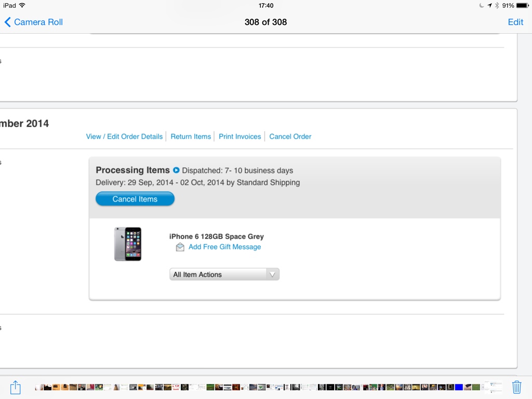The width and height of the screenshot is (532, 399).
Task: Select the Print Invoices link
Action: tap(240, 137)
